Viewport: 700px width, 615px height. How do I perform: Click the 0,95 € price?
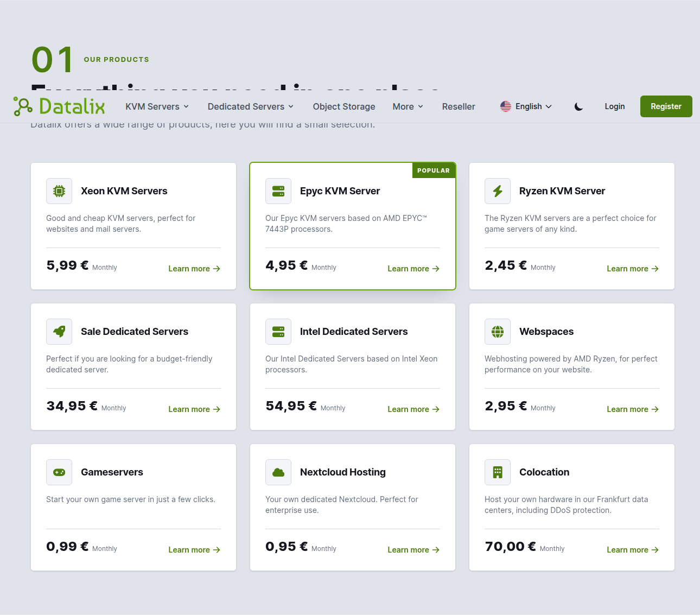(287, 547)
